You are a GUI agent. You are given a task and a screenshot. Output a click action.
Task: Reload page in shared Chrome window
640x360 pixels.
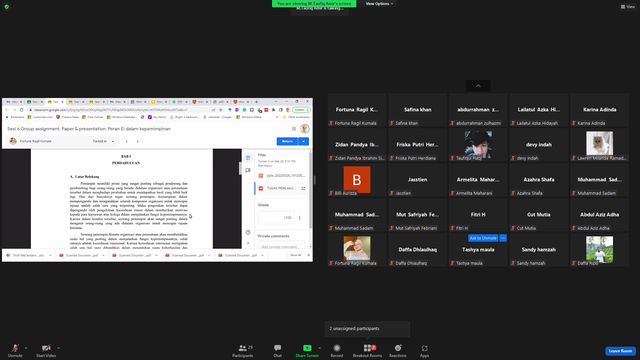pyautogui.click(x=22, y=110)
